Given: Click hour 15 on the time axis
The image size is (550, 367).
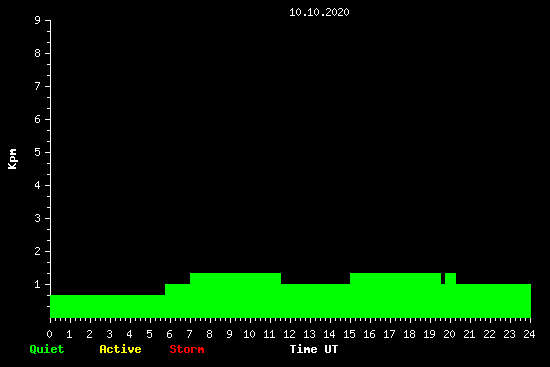Looking at the screenshot, I should pos(349,334).
